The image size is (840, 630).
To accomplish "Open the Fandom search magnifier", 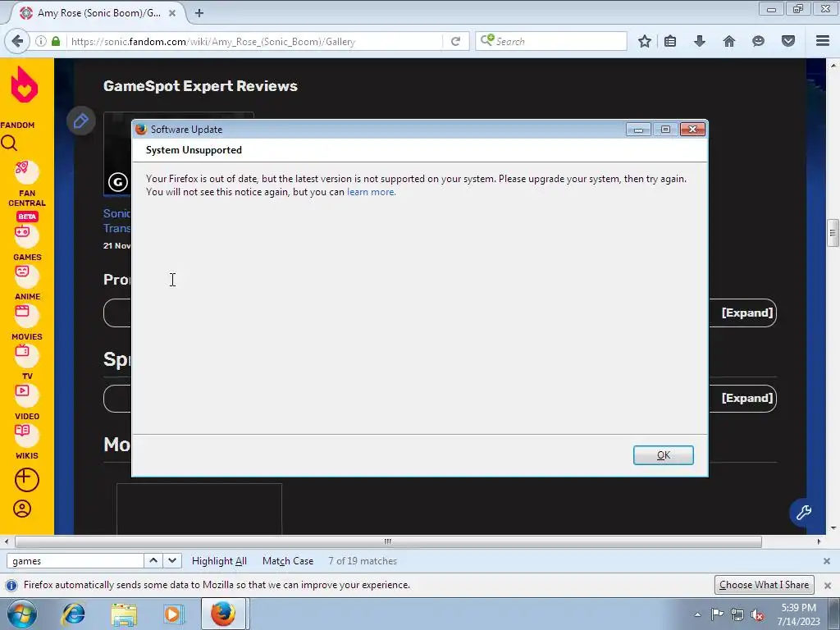I will (9, 143).
